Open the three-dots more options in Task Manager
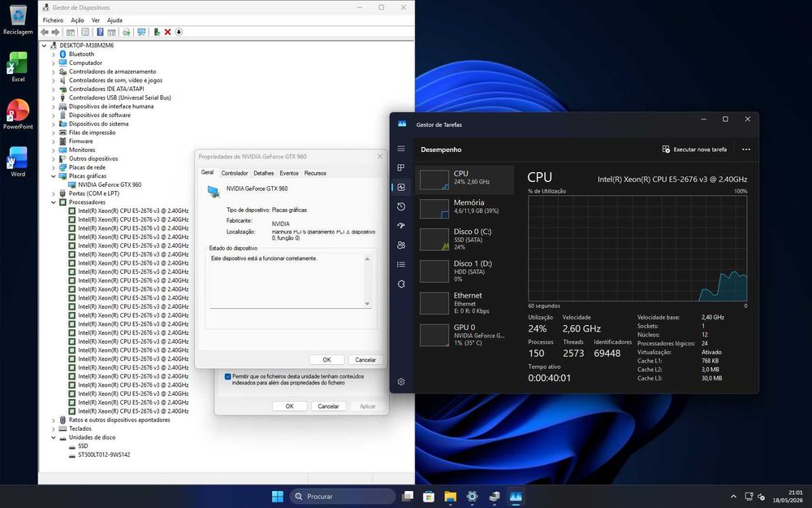Screen dimensions: 812x508 [x=745, y=150]
